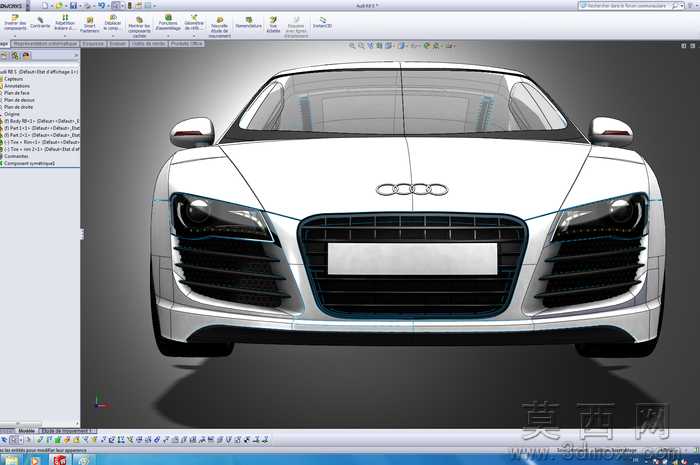
Task: Select Tire + rim 2<1> component
Action: click(x=42, y=149)
